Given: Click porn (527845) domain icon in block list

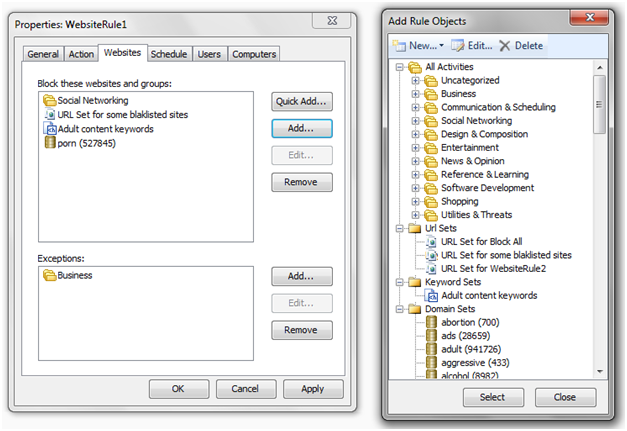Looking at the screenshot, I should click(50, 142).
